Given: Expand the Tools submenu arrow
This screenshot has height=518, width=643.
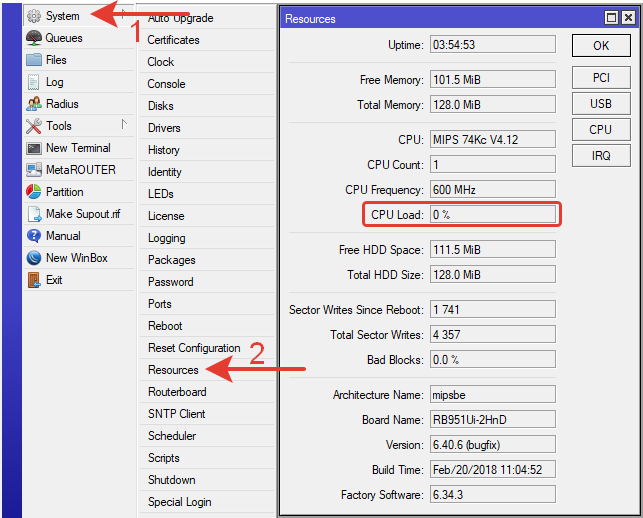Looking at the screenshot, I should click(x=124, y=124).
